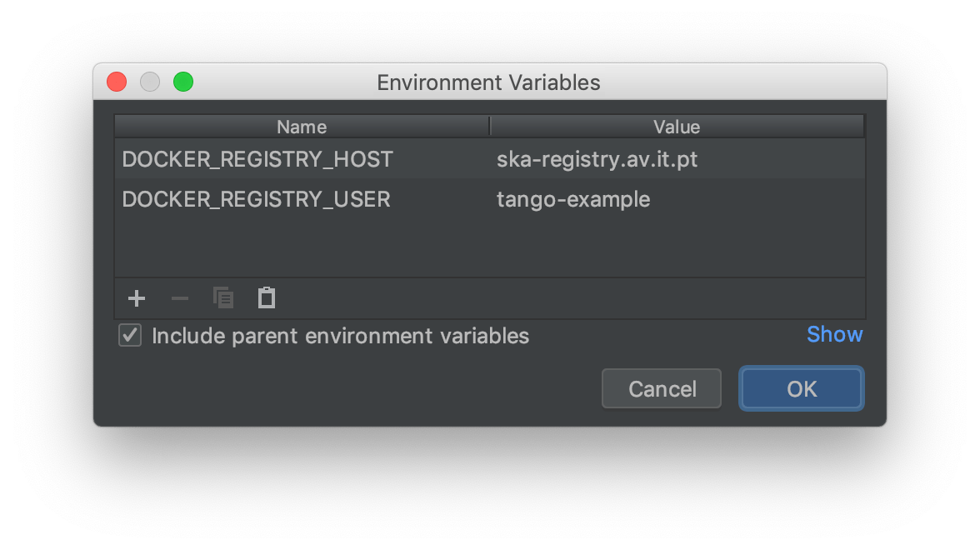This screenshot has height=550, width=980.
Task: Dismiss the dialog with Cancel
Action: pos(661,388)
